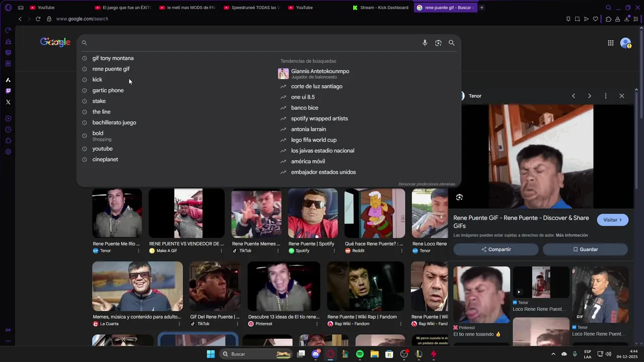The width and height of the screenshot is (644, 362).
Task: Select the rene puente gif tab
Action: [x=445, y=8]
